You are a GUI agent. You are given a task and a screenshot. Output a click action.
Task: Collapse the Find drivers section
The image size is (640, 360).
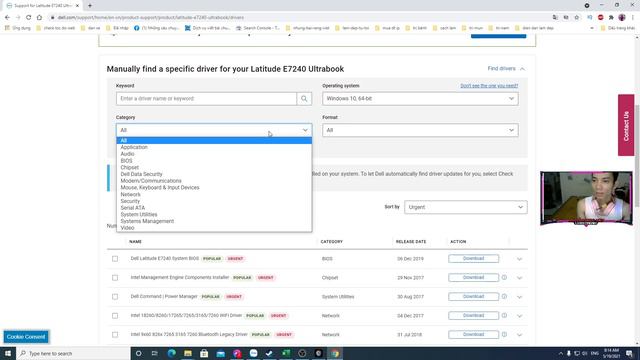coord(506,69)
